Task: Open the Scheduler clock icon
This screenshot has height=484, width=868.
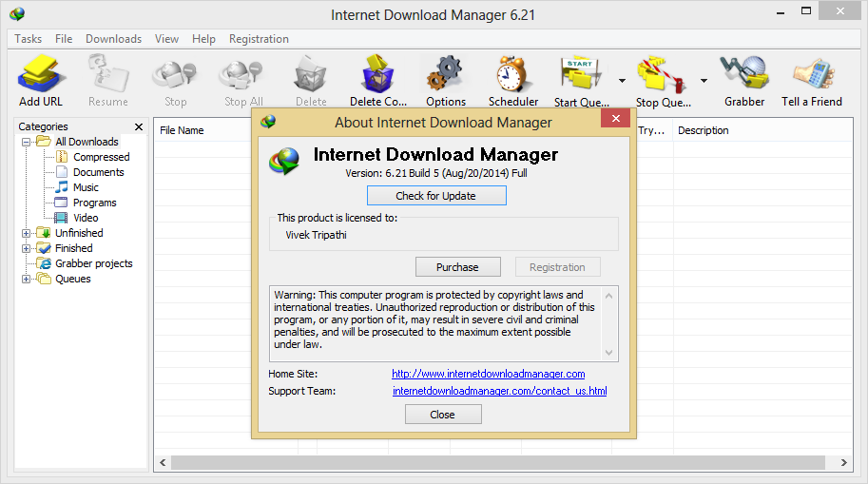Action: point(513,73)
